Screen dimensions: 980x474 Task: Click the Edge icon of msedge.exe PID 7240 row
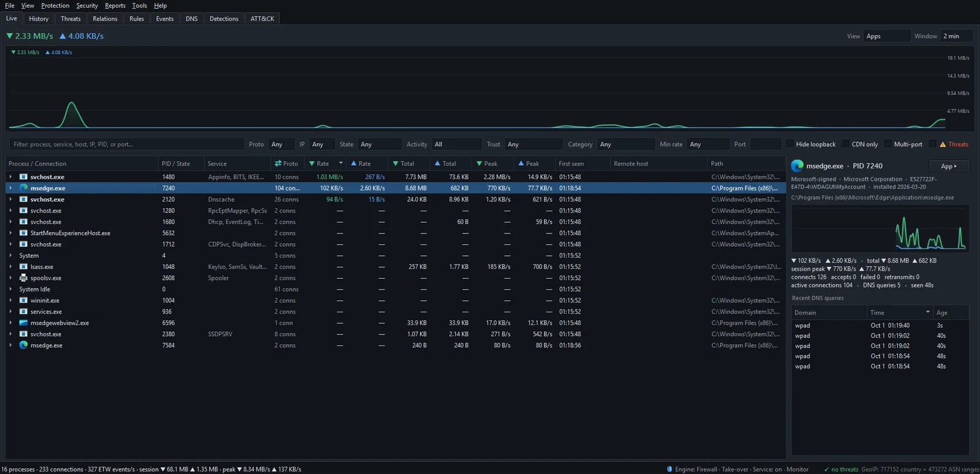(23, 188)
